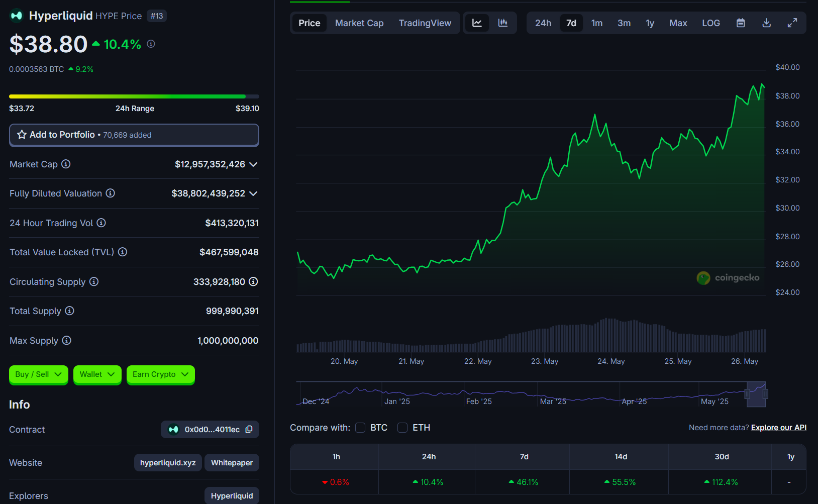Open the Earn Crypto dropdown
818x504 pixels.
[160, 374]
